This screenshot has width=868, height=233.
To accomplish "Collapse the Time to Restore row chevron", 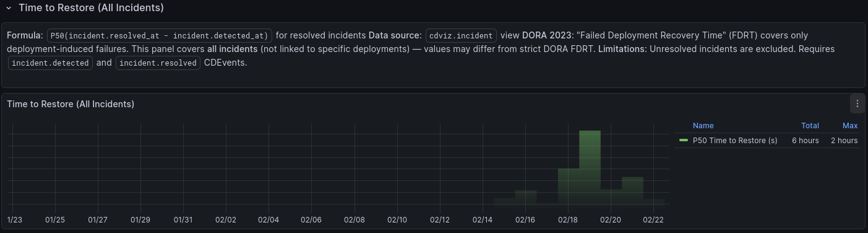I will pos(9,8).
